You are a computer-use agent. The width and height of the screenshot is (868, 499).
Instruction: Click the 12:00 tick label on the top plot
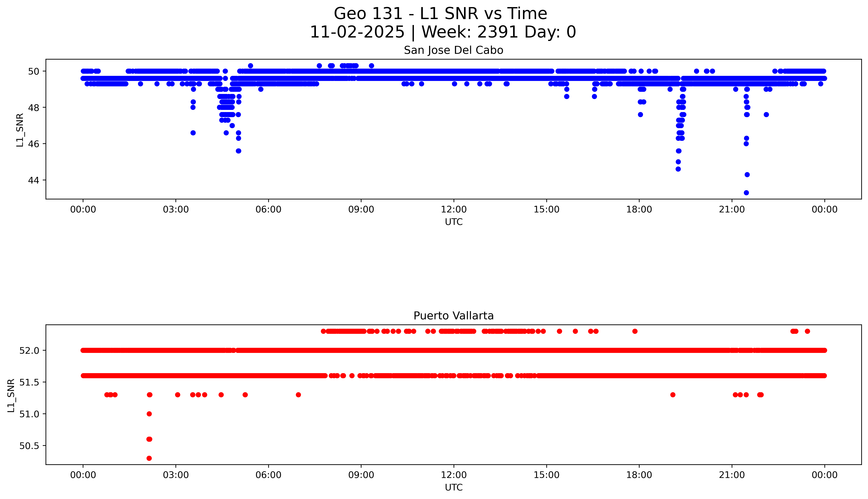tap(454, 209)
